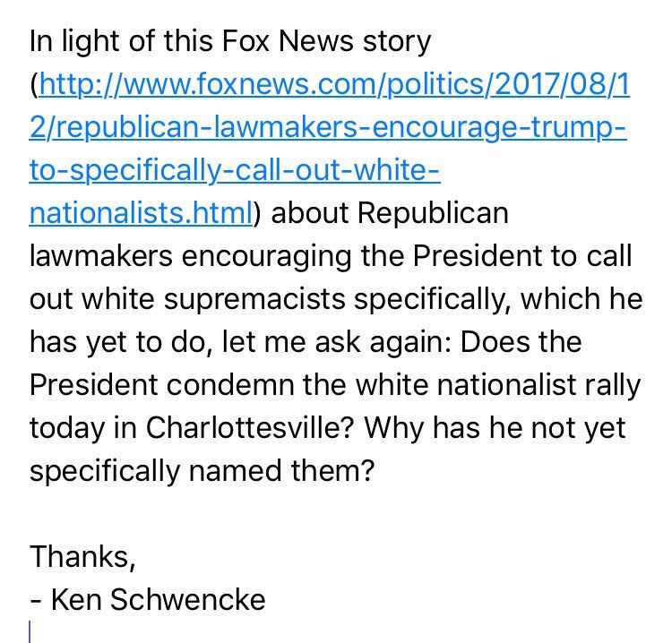Click the name "Ken Schwencke" in signature
This screenshot has height=643, width=672.
[159, 598]
